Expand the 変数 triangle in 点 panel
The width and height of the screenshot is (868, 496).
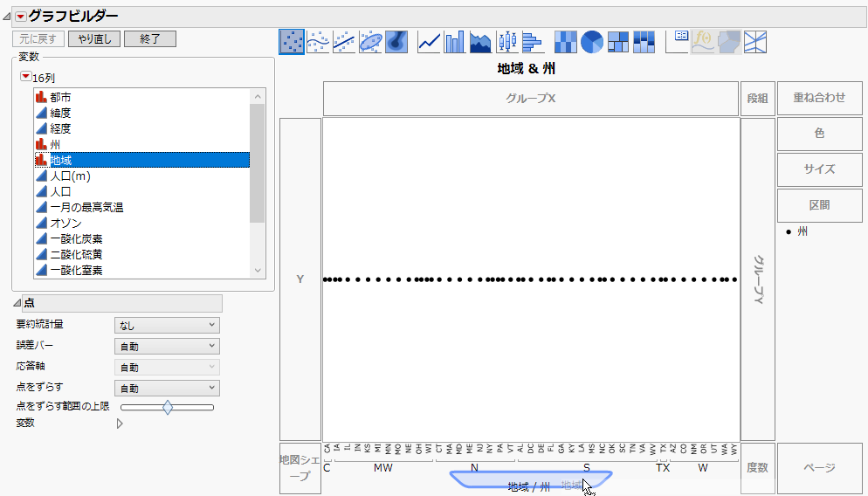(x=120, y=424)
